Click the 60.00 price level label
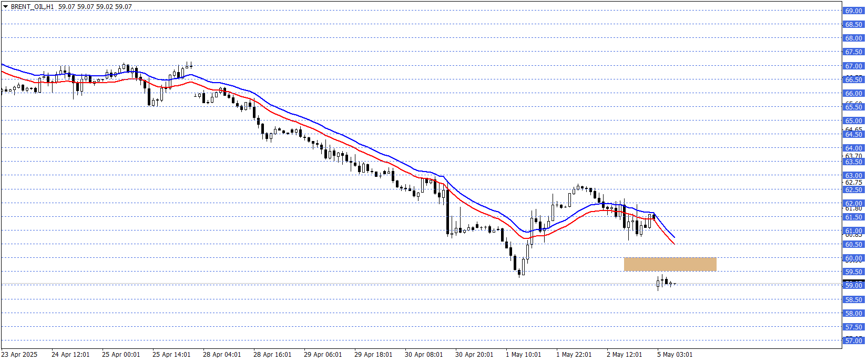The height and width of the screenshot is (361, 868). tap(853, 258)
